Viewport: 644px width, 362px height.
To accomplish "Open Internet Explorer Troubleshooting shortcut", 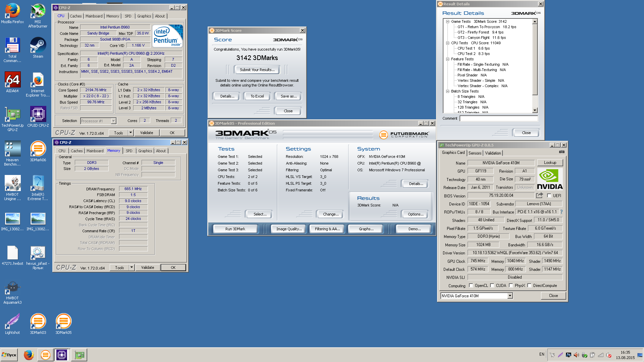I will (x=38, y=84).
